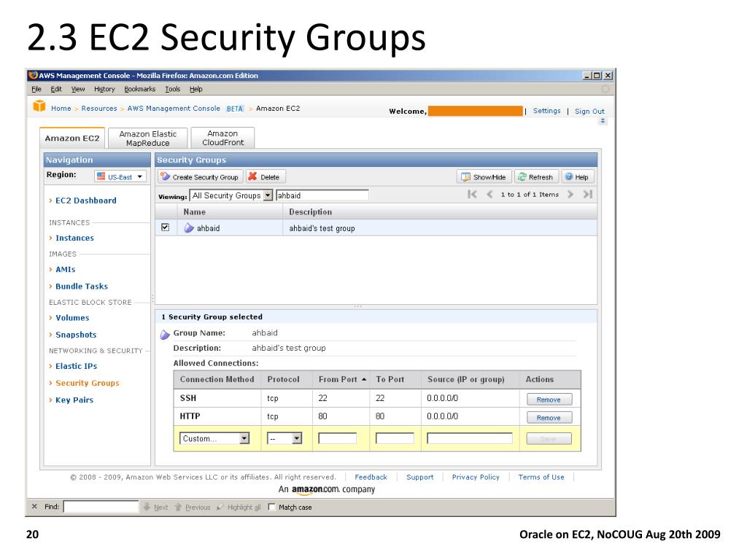Screen dimensions: 747x560
Task: Enable the Match case checkbox
Action: click(271, 507)
